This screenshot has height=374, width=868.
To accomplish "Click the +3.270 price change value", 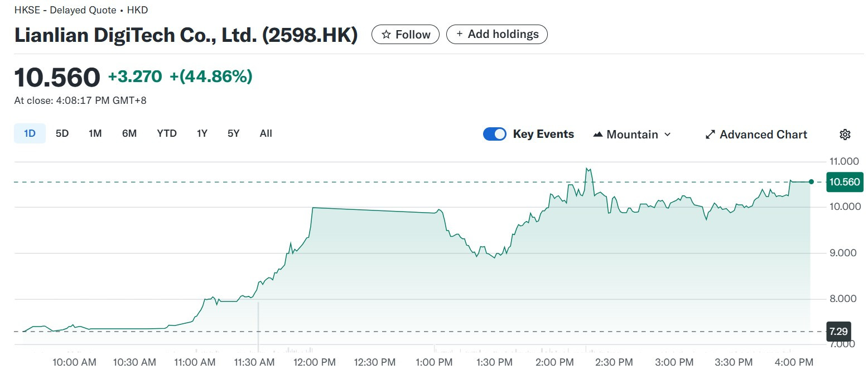I will (x=135, y=76).
